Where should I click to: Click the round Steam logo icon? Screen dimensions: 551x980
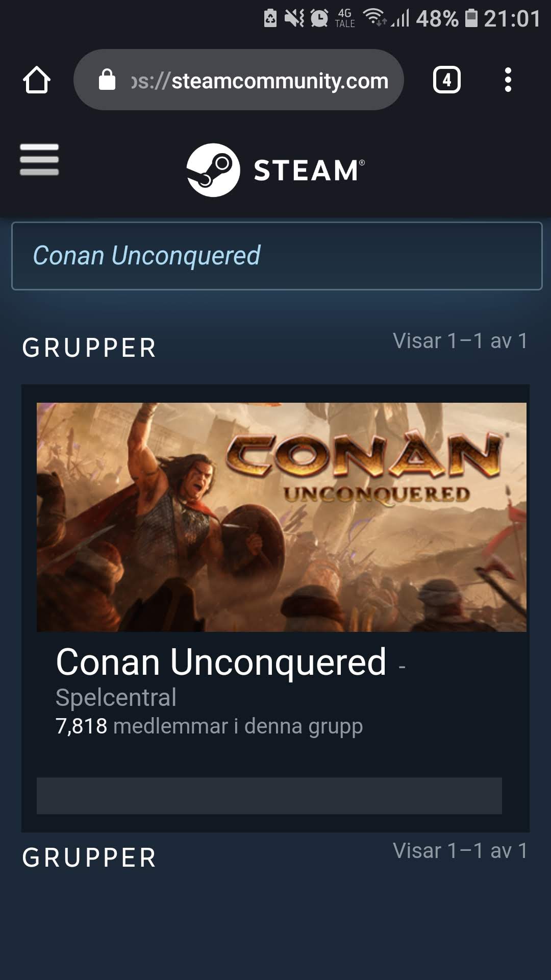pos(213,170)
